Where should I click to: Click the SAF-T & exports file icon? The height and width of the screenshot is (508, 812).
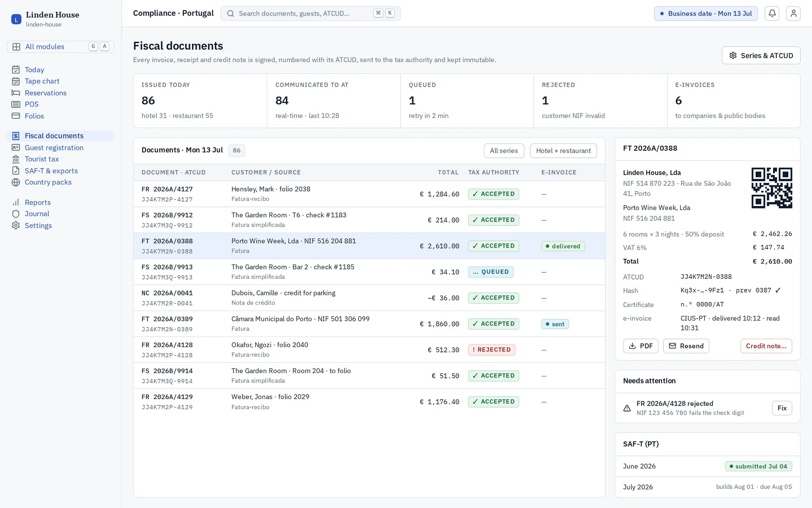[x=16, y=171]
